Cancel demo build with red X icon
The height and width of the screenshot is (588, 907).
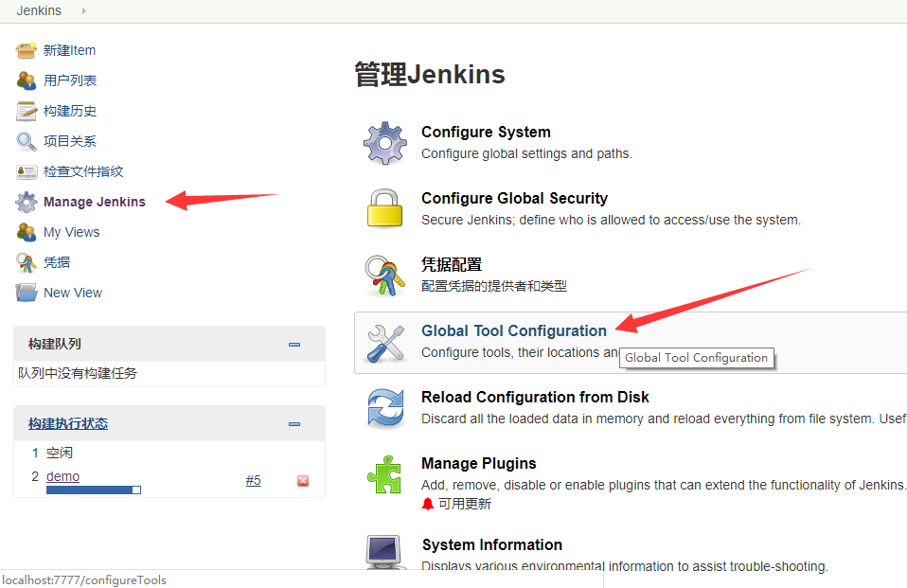coord(303,481)
